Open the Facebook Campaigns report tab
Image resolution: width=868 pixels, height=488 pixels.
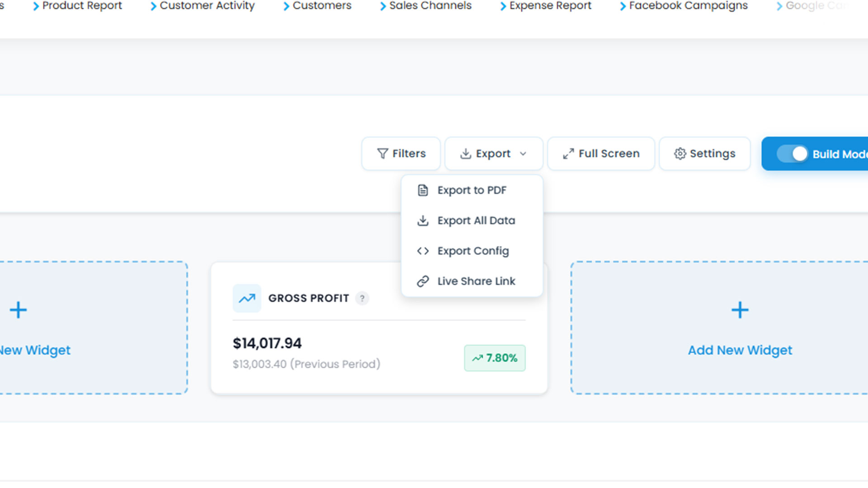click(x=688, y=6)
